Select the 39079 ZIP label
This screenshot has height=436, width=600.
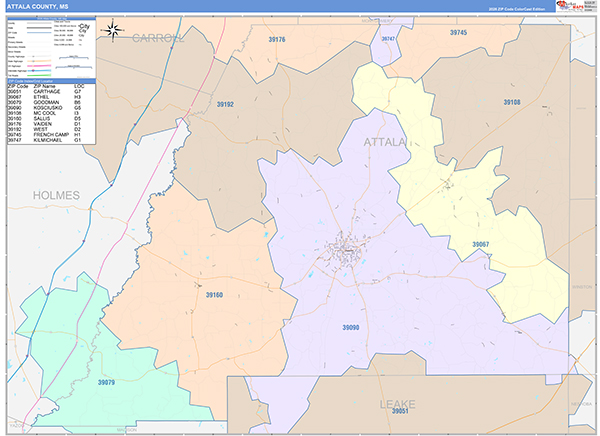coord(106,382)
